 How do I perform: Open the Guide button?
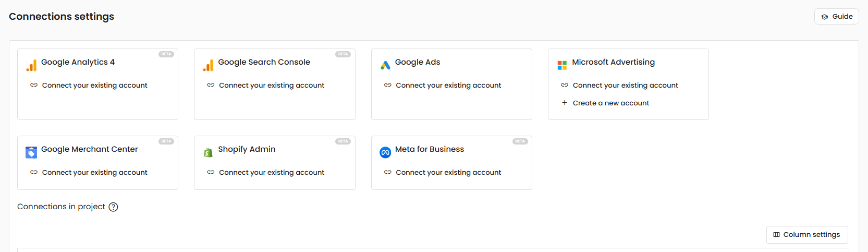(x=836, y=17)
